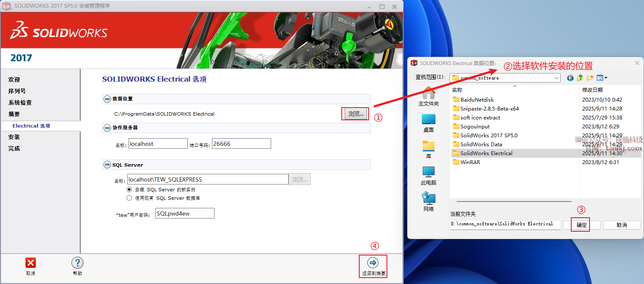
Task: Select install new SQL Server instance option
Action: point(129,190)
